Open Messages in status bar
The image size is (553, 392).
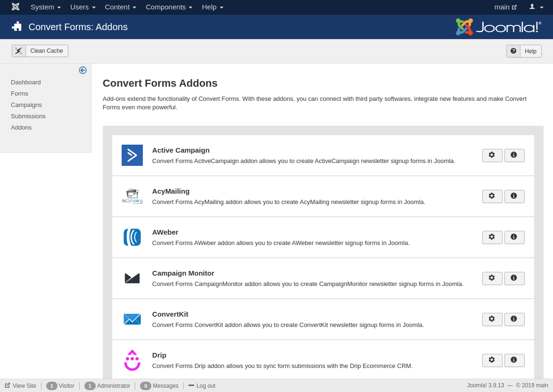tap(159, 386)
